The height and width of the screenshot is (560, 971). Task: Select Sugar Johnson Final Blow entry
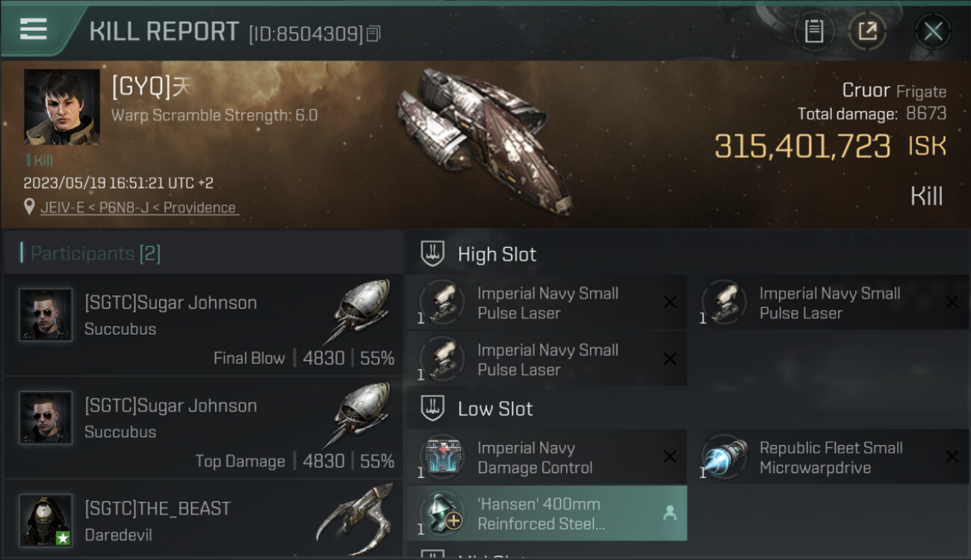pos(203,324)
